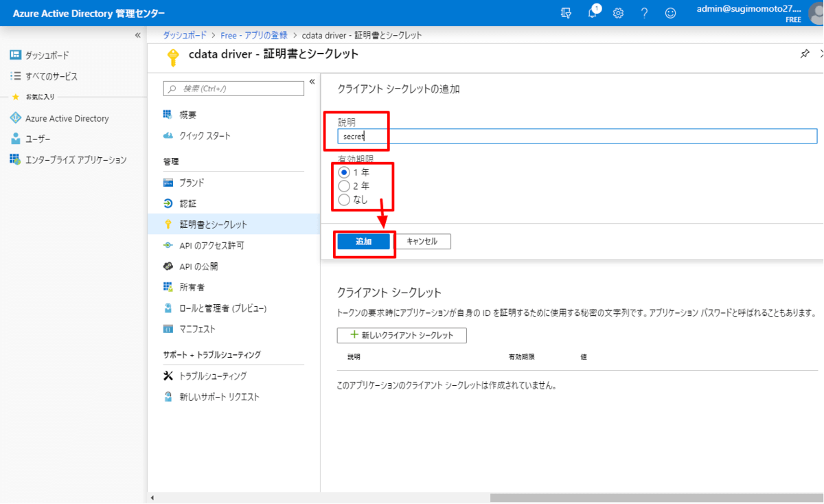Select 証明書とシークレット menu item
The height and width of the screenshot is (504, 824).
233,225
